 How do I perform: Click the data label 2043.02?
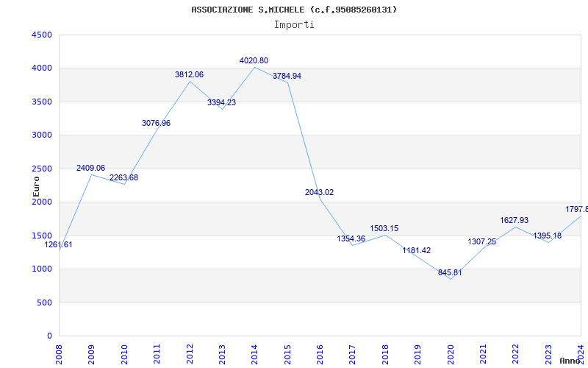point(319,193)
